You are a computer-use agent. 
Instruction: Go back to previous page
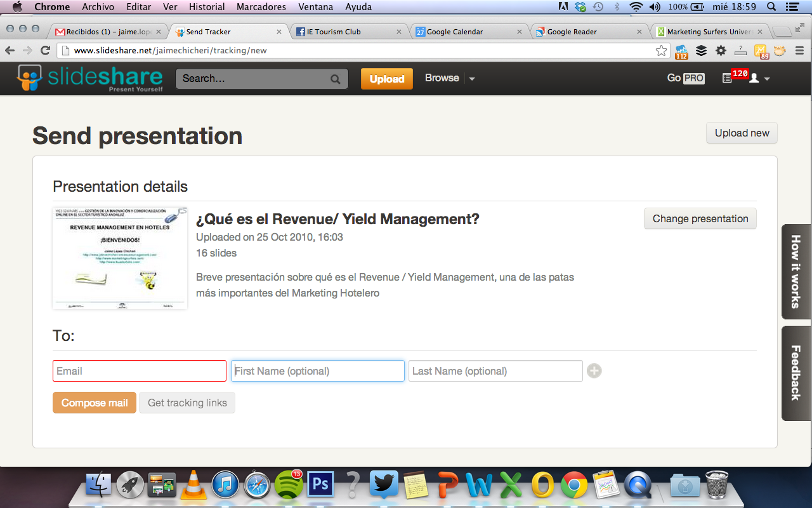(x=10, y=50)
